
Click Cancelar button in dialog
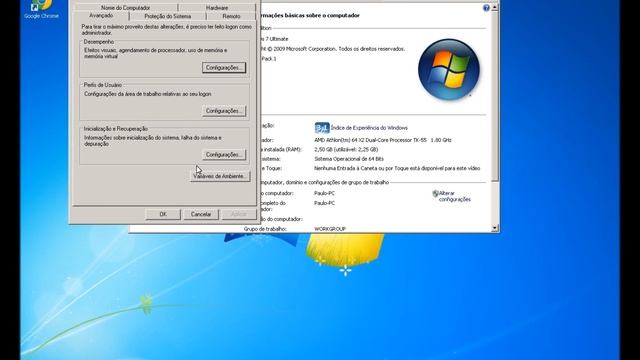pyautogui.click(x=201, y=214)
